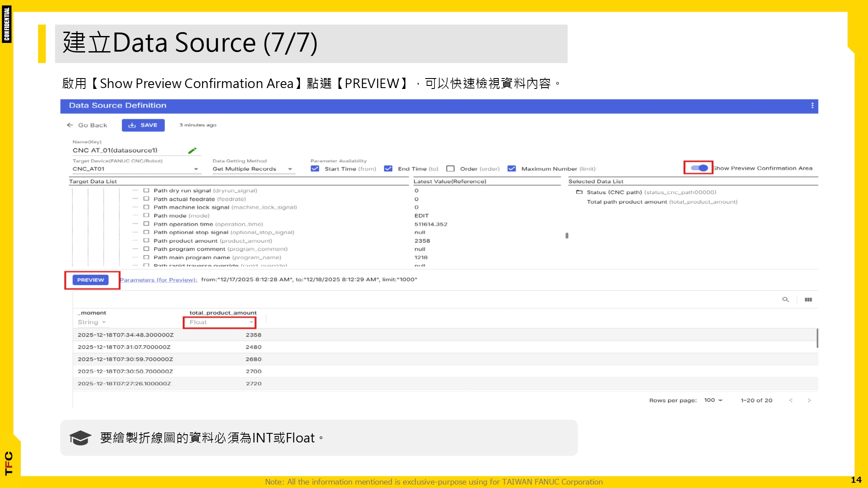Click the search magnifier icon above the preview table
Viewport: 868px width, 488px height.
click(x=786, y=299)
